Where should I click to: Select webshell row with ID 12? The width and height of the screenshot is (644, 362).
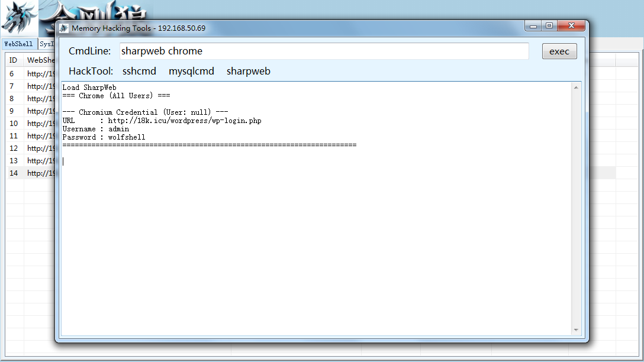pos(30,148)
